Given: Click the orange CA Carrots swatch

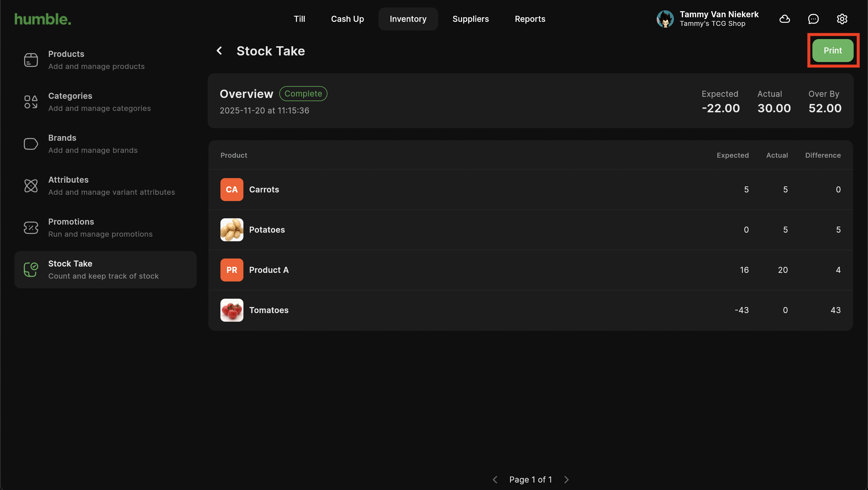Looking at the screenshot, I should click(231, 190).
